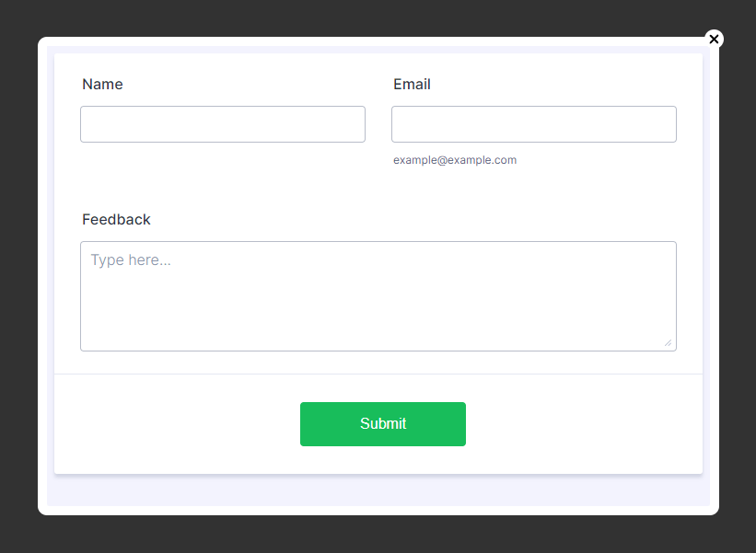Click the Name field label

102,85
